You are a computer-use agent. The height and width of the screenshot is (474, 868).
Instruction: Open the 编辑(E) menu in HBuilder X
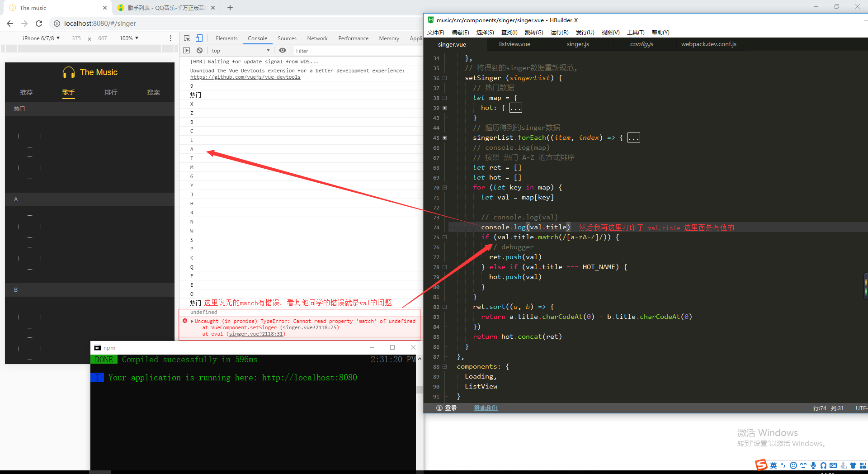click(460, 33)
